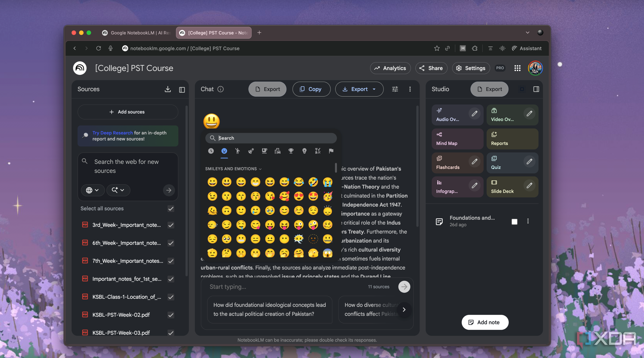Click the Copy button in Chat
The height and width of the screenshot is (358, 644).
(311, 89)
